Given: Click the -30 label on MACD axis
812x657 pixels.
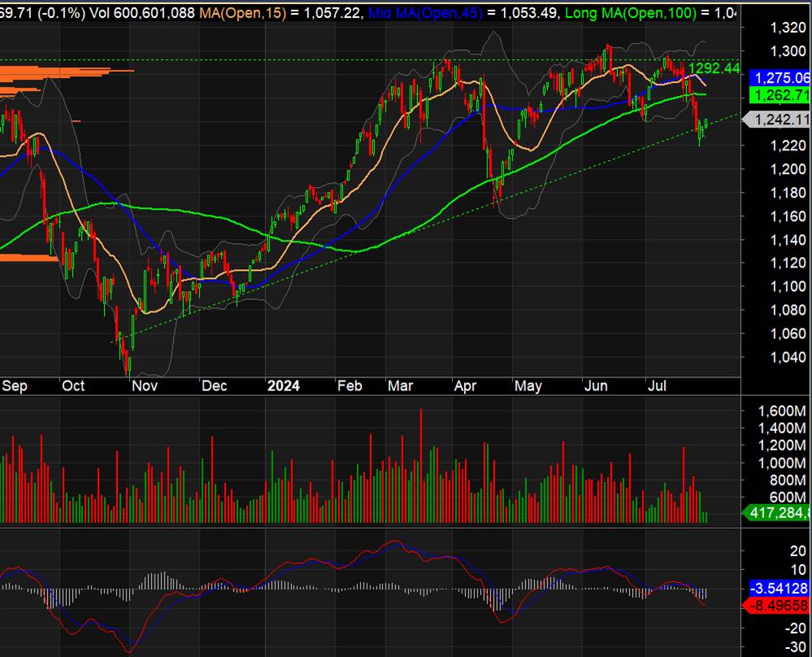Looking at the screenshot, I should tap(794, 647).
